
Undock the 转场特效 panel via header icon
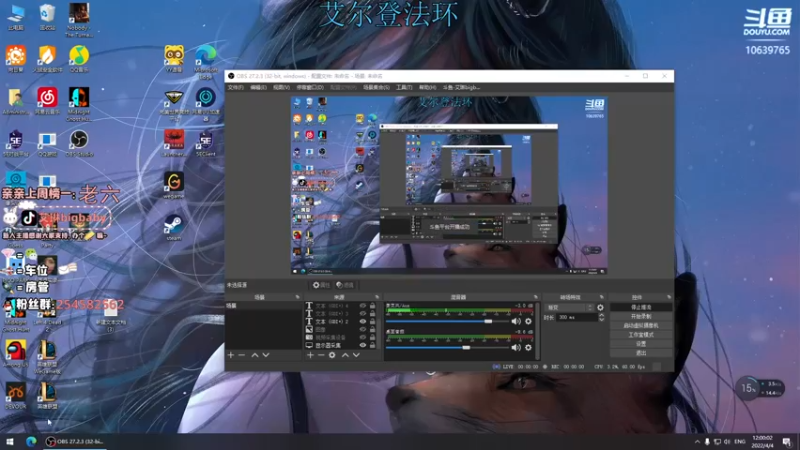click(x=602, y=297)
